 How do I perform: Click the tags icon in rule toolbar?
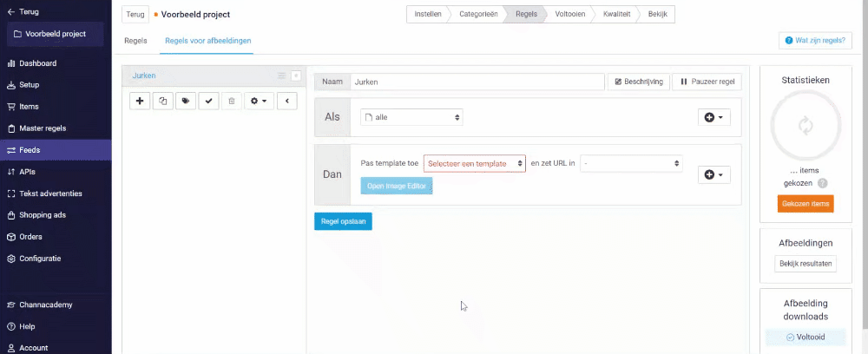coord(186,102)
